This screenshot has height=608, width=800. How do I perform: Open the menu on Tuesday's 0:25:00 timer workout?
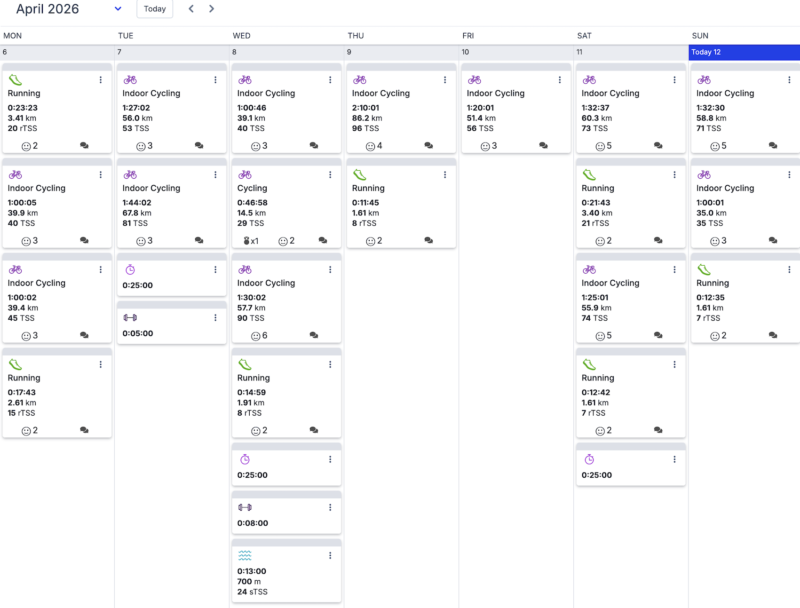tap(215, 270)
